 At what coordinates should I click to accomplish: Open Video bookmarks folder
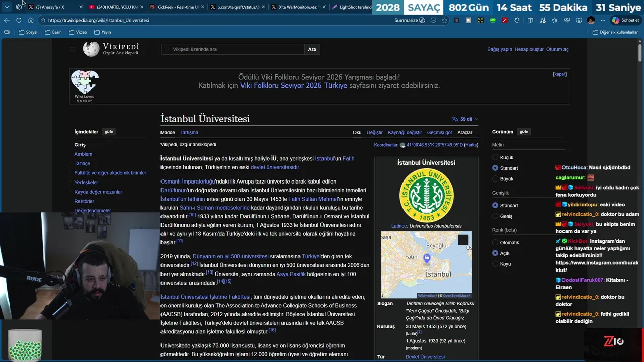tap(77, 32)
